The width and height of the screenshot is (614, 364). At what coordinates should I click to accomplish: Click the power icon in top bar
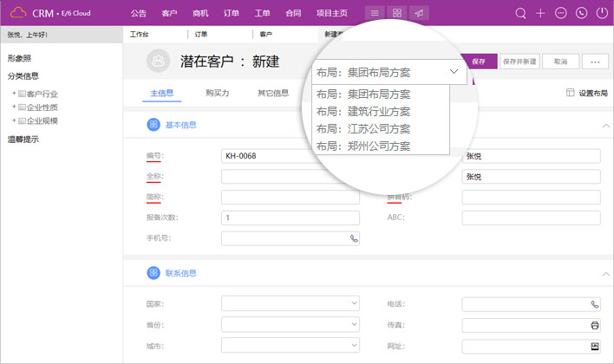coord(601,13)
